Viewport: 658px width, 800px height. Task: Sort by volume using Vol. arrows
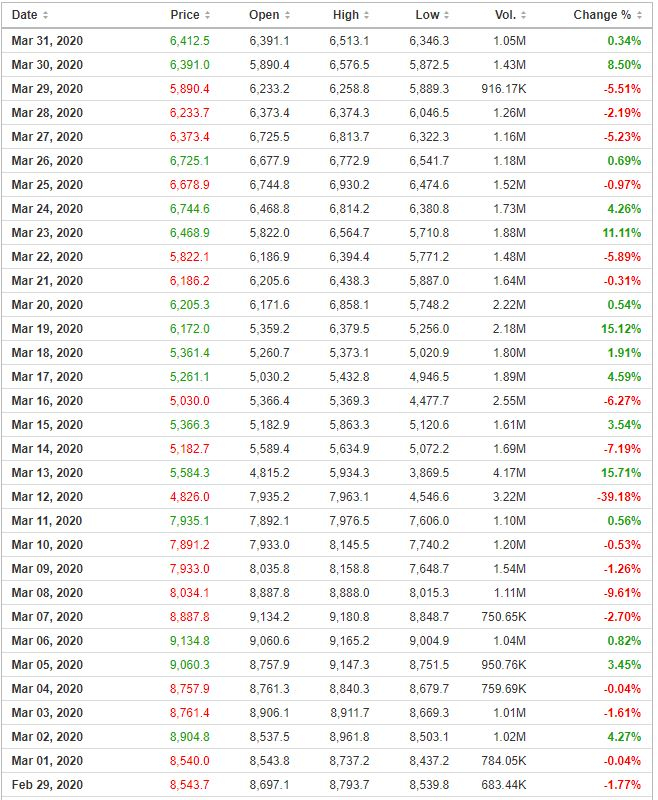click(x=523, y=15)
